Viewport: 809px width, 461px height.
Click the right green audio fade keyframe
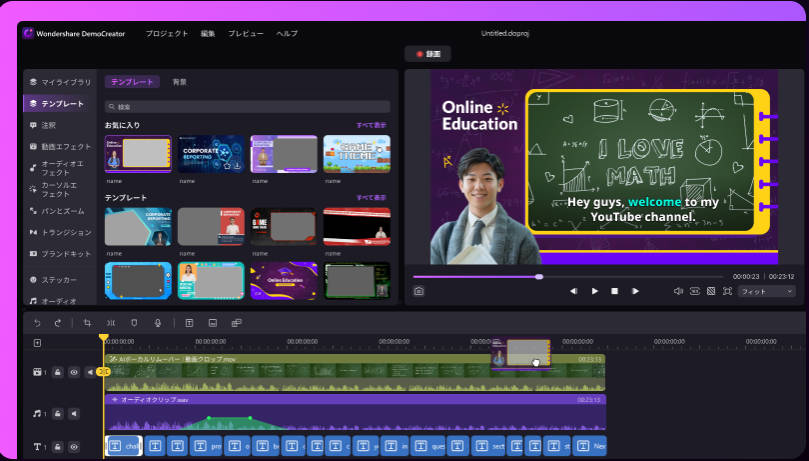(250, 418)
